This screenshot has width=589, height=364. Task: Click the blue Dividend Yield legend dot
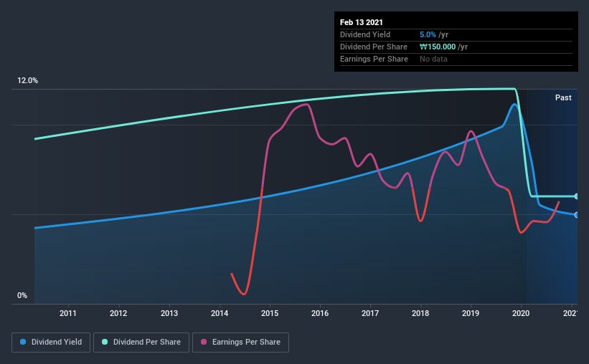click(23, 342)
